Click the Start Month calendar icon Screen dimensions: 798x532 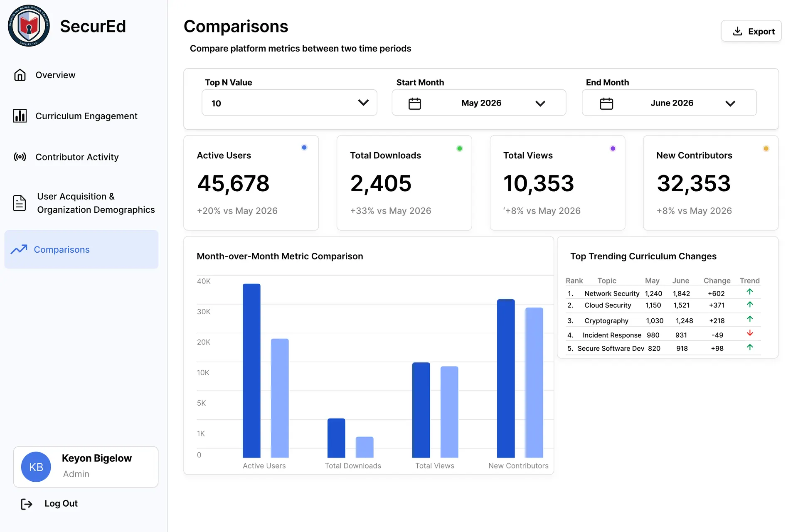pos(415,103)
